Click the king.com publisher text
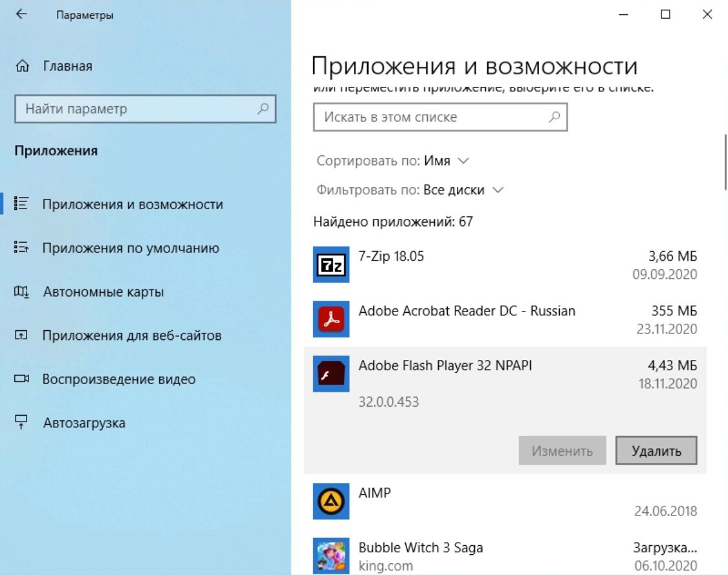 pyautogui.click(x=386, y=566)
